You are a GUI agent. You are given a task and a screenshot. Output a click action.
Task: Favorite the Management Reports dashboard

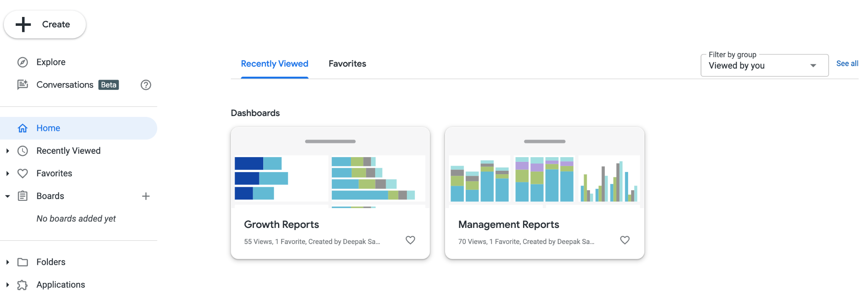tap(625, 240)
